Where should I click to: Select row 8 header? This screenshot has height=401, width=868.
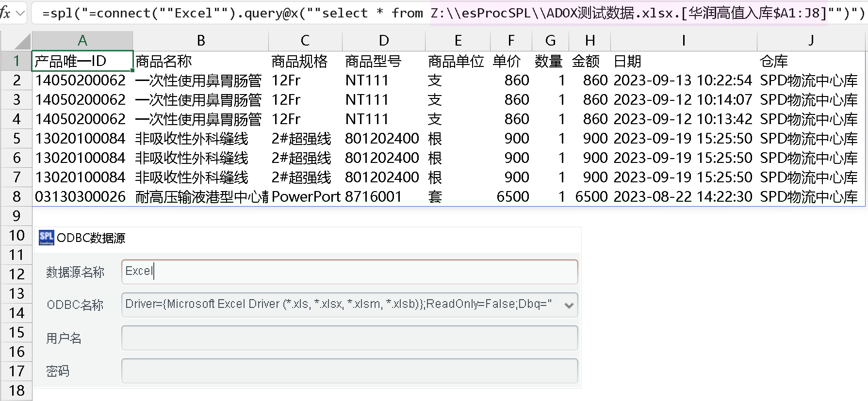click(16, 196)
